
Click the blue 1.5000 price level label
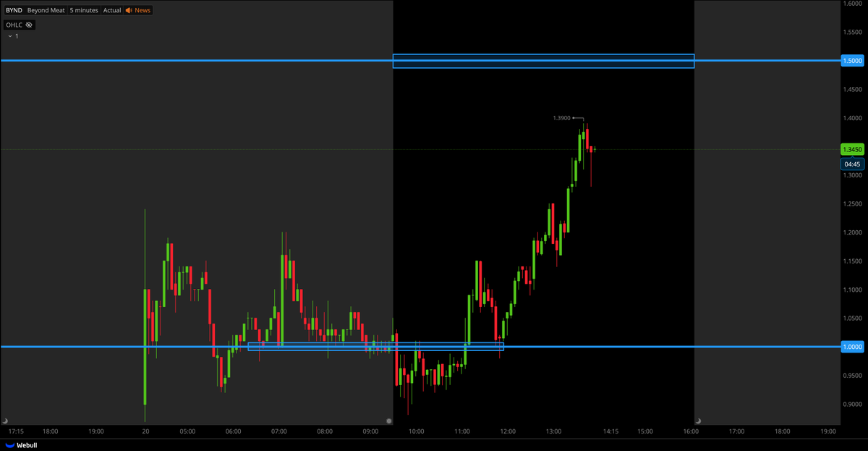click(852, 61)
